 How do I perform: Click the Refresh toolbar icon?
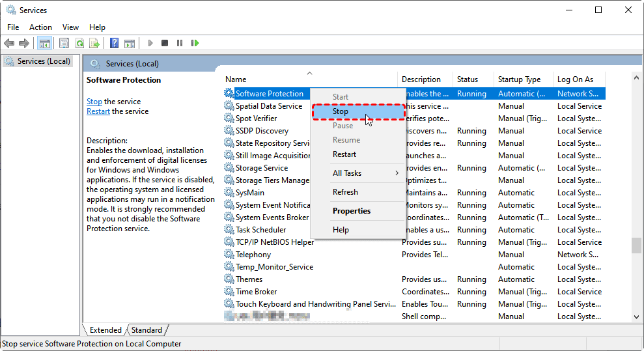(79, 43)
